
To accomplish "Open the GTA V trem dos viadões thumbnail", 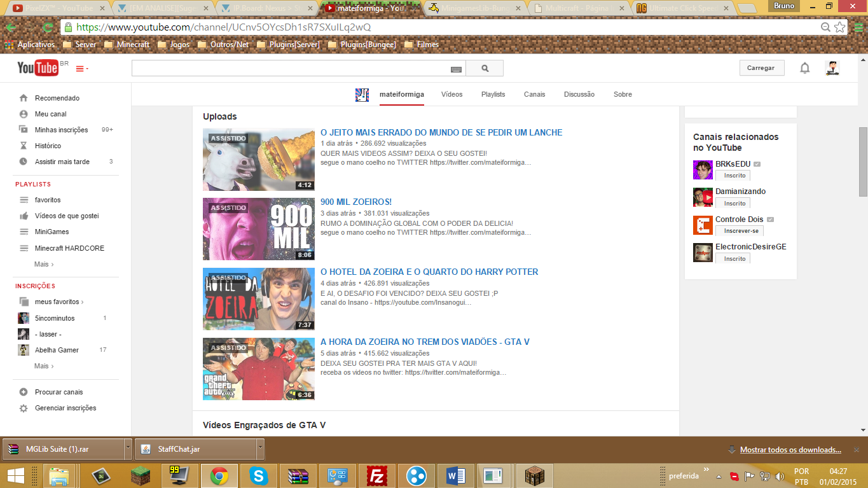I will click(259, 369).
